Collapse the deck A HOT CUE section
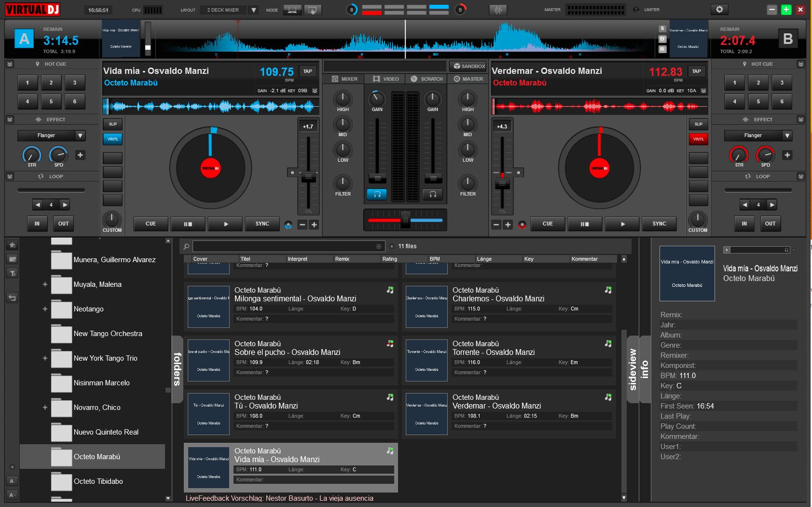 [x=10, y=64]
